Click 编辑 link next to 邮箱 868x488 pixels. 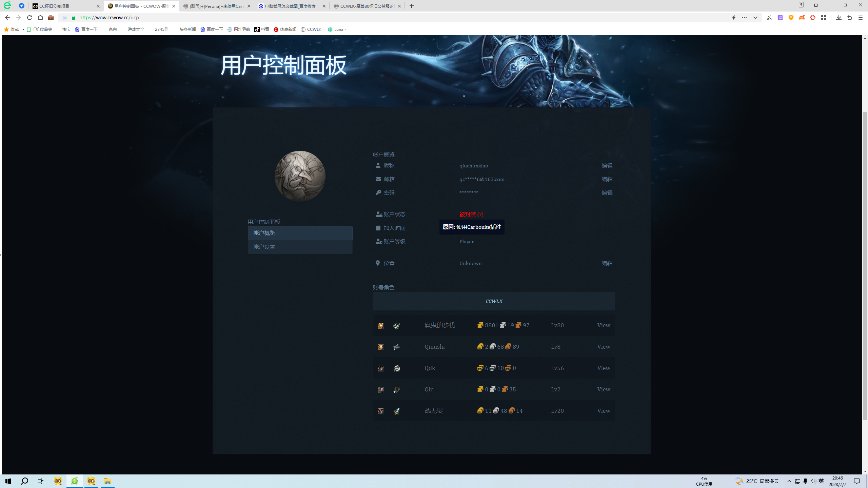tap(607, 179)
